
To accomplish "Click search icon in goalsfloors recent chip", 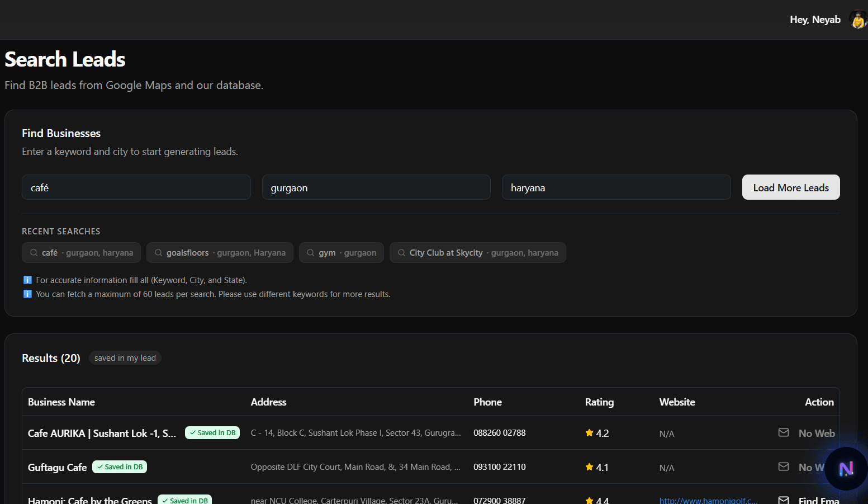I will pos(159,253).
